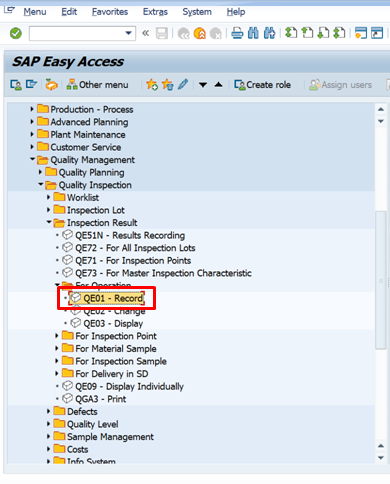Select QE01 - Record transaction
Viewport: 390px width, 484px height.
(x=113, y=298)
